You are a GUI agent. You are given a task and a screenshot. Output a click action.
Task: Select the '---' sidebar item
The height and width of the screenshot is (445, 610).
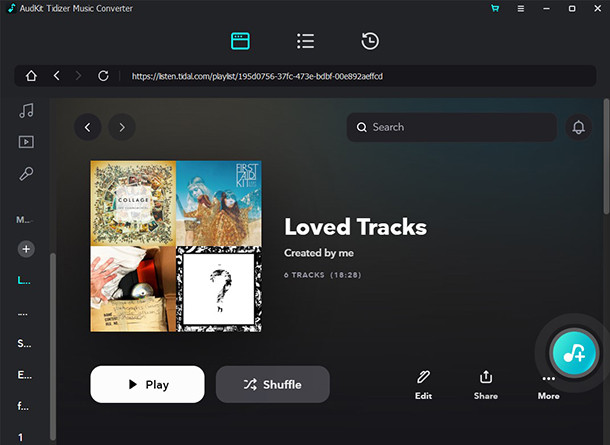(x=23, y=314)
